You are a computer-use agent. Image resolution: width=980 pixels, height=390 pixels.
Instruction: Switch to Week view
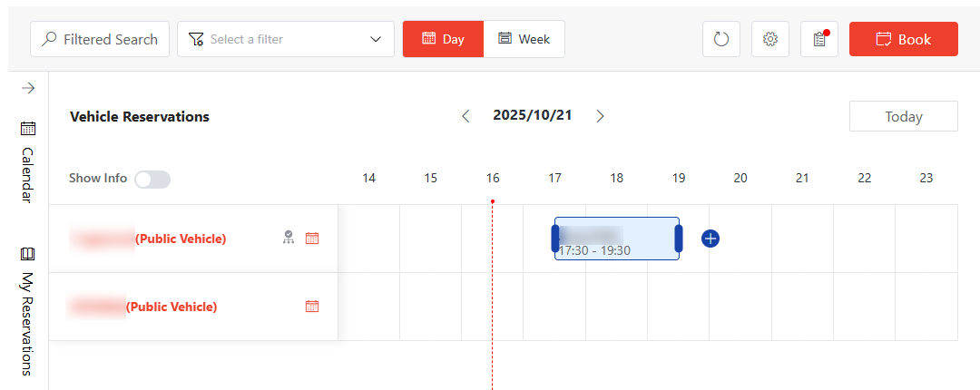point(524,39)
